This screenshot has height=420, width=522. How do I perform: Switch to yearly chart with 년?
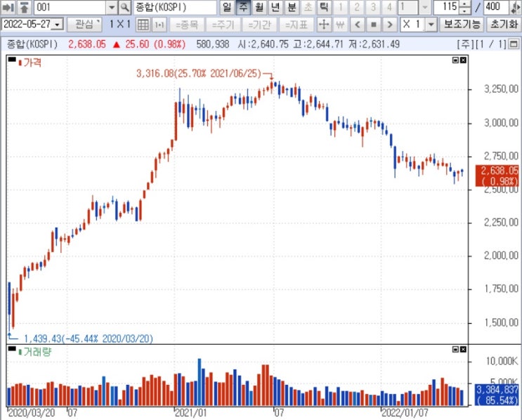click(x=275, y=7)
